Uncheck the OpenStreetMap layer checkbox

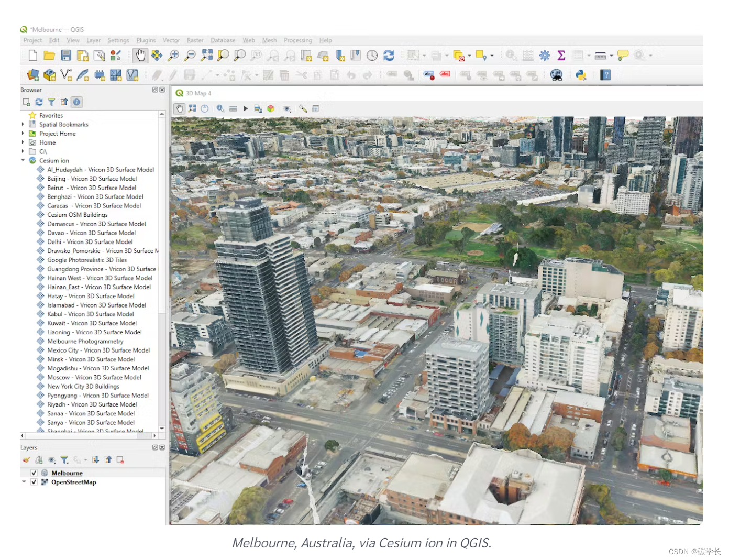pos(33,482)
